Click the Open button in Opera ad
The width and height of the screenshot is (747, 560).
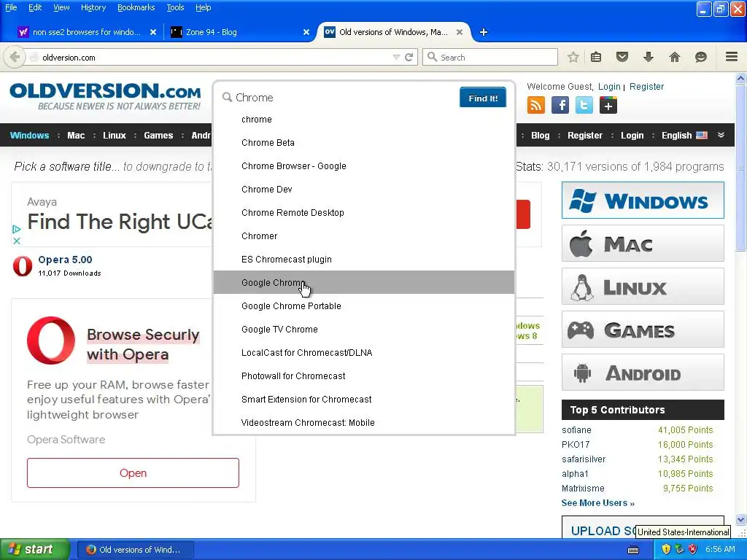(x=133, y=472)
